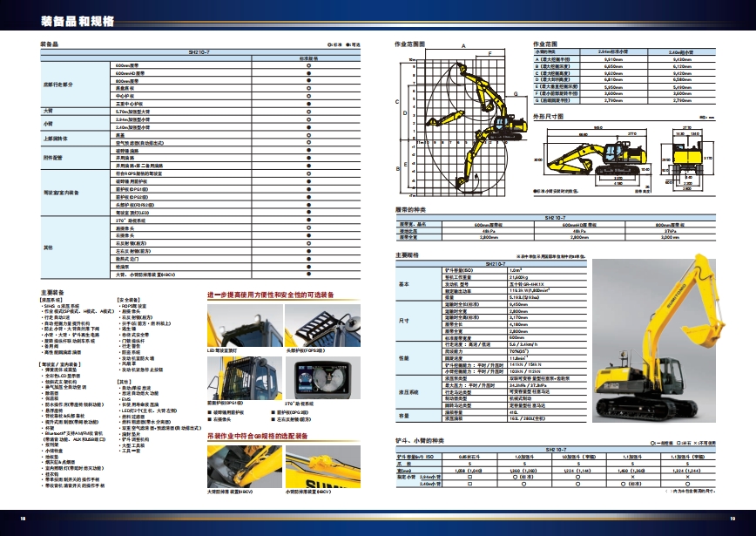Click the 6,810mm value in working range table
Viewport: 756px width, 536px height.
pos(613,79)
